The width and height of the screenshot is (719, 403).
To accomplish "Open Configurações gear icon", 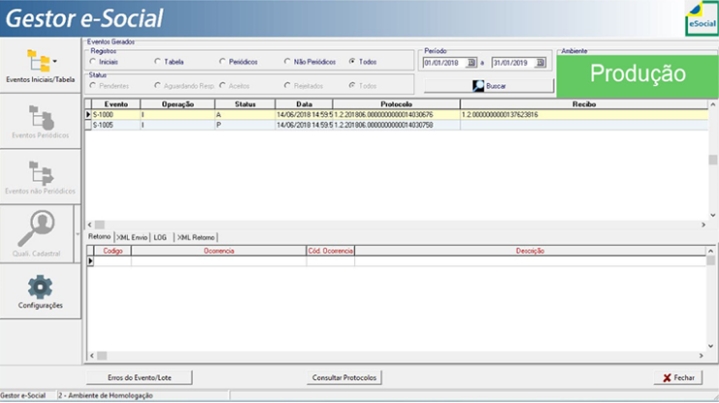I will (x=40, y=287).
